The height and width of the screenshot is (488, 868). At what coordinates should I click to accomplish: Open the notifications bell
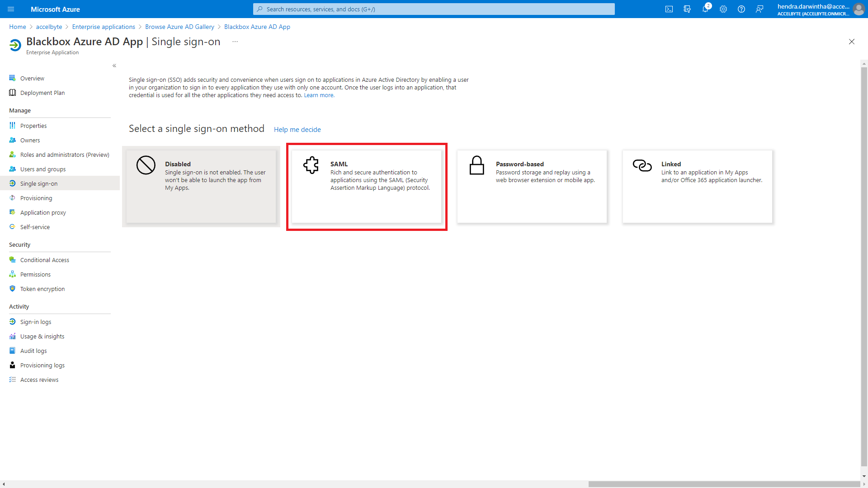pyautogui.click(x=705, y=9)
